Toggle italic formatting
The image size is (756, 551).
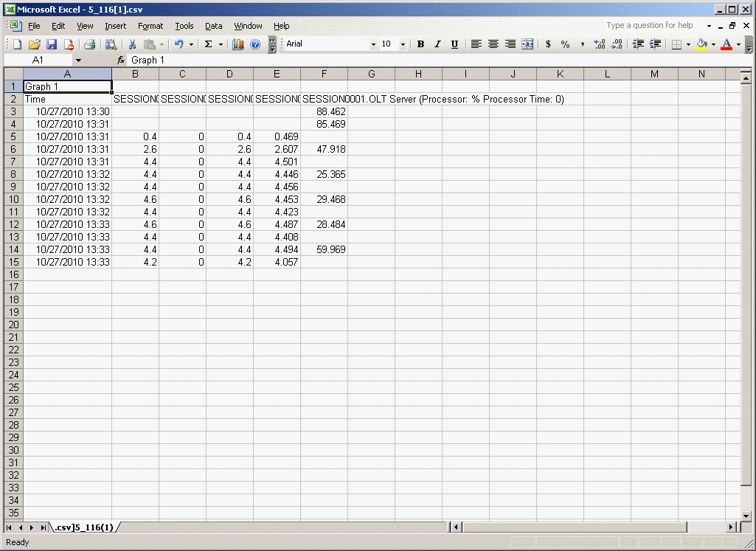(437, 44)
